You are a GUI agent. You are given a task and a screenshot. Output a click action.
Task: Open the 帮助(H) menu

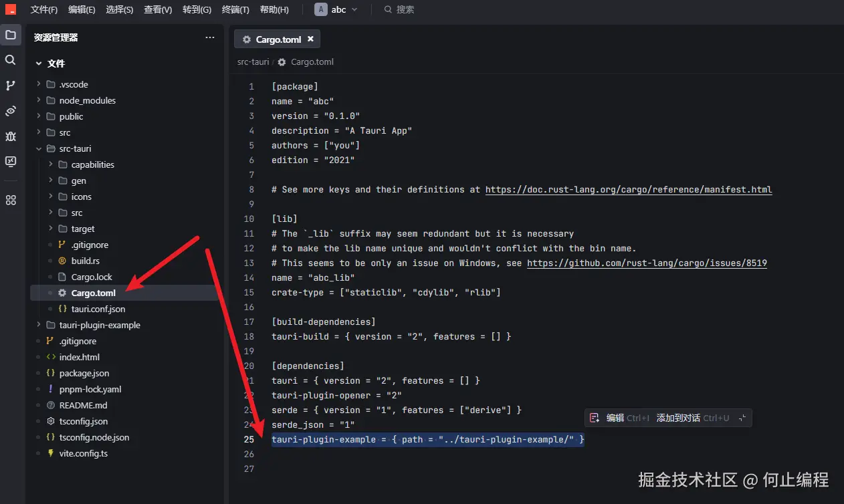tap(274, 9)
